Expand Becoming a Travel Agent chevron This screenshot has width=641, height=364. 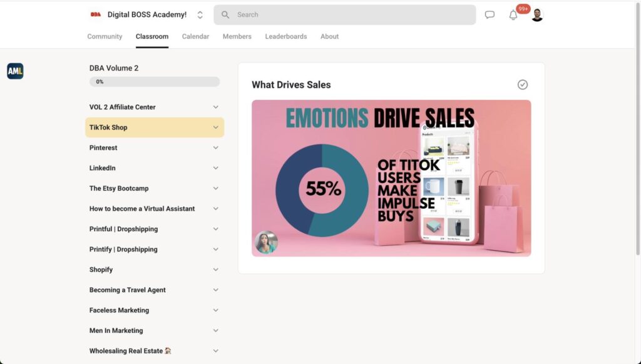215,290
